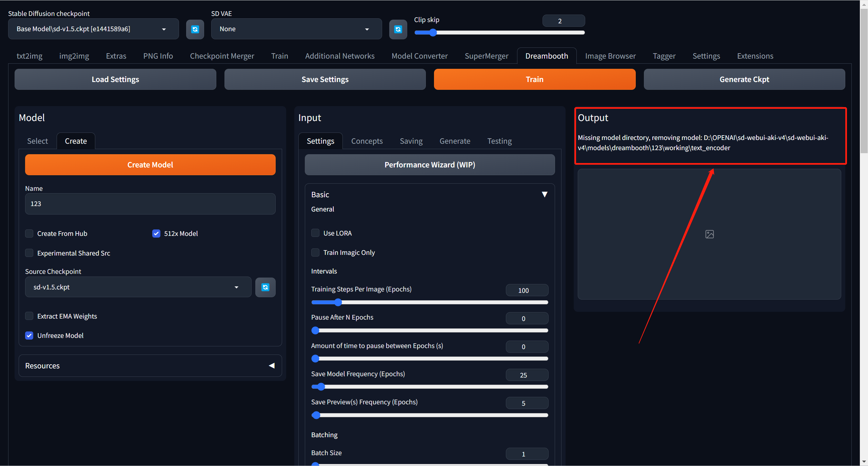Click the image placeholder icon in Output
This screenshot has width=868, height=466.
pos(709,234)
